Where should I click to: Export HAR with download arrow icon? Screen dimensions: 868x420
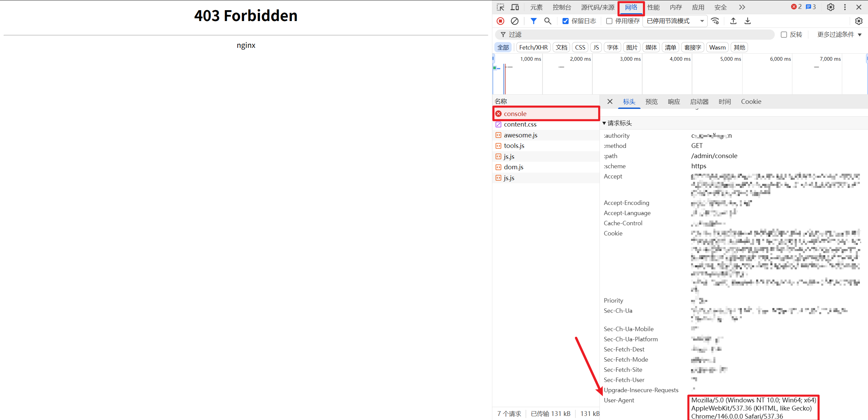pos(747,21)
